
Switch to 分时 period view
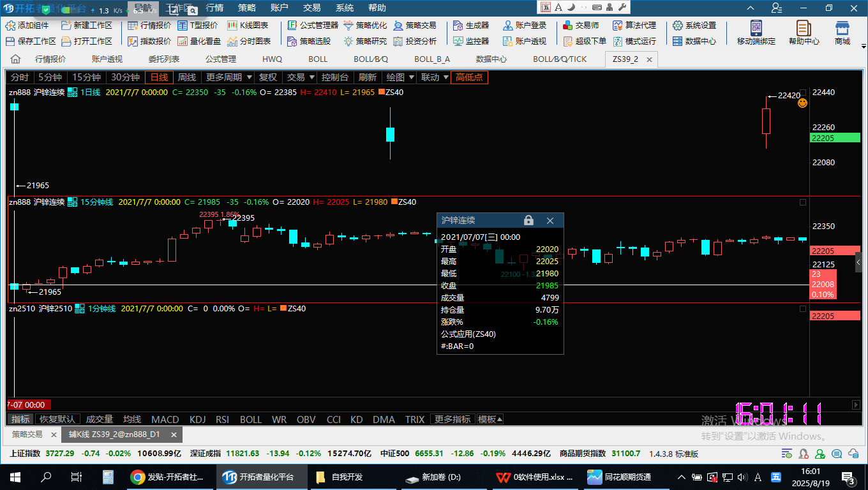[x=20, y=77]
